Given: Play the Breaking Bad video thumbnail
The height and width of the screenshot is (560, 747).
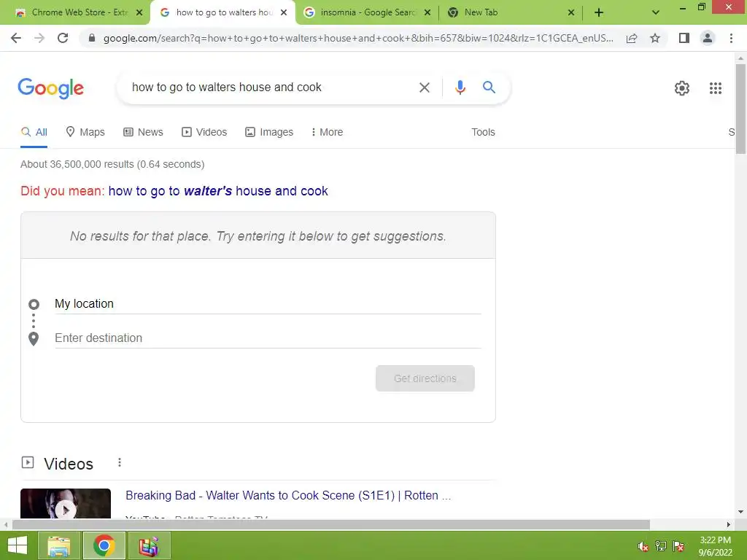Looking at the screenshot, I should 65,504.
